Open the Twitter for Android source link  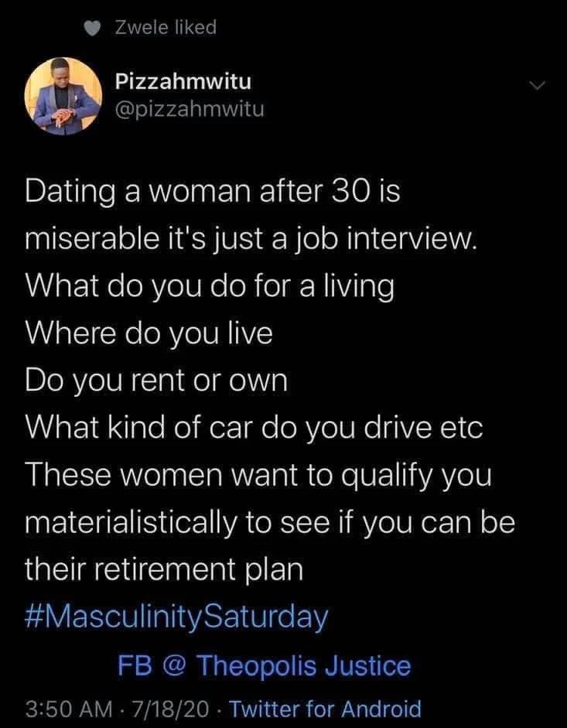click(x=326, y=709)
